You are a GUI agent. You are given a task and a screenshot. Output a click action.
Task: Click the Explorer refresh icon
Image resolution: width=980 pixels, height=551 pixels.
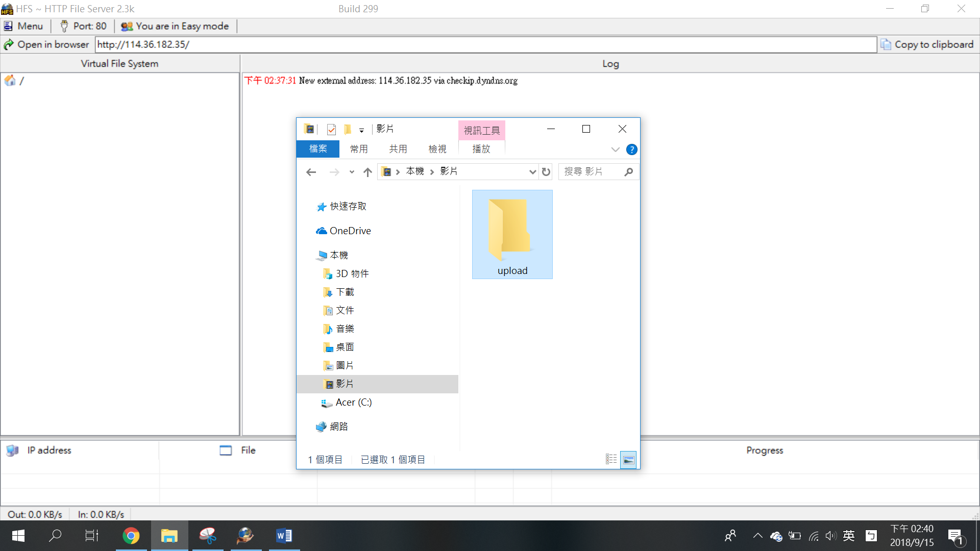click(x=546, y=172)
